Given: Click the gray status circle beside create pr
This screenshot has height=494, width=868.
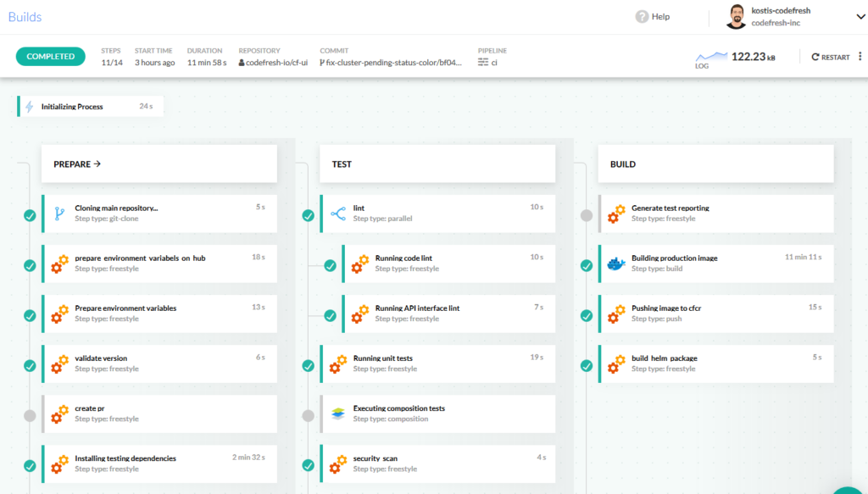Looking at the screenshot, I should click(30, 414).
